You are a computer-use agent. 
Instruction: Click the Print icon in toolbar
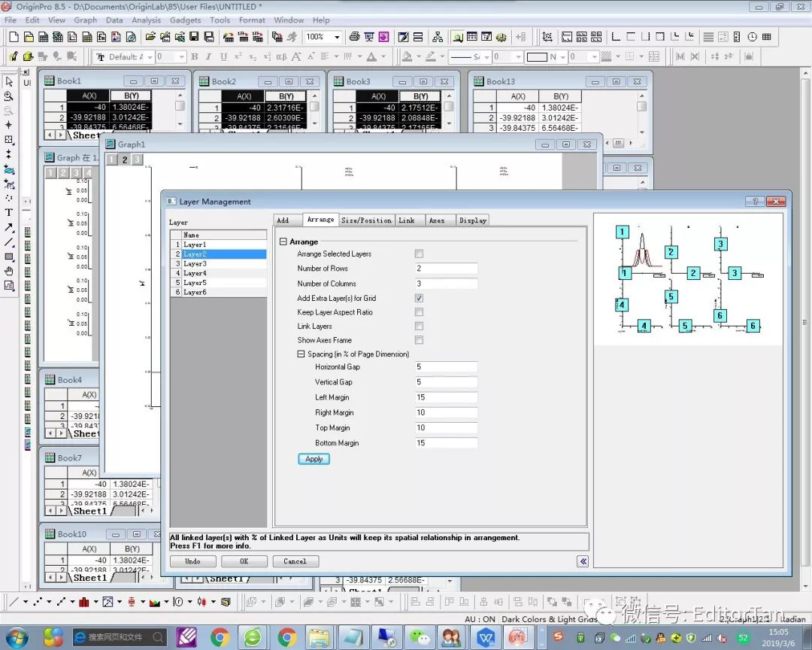354,37
